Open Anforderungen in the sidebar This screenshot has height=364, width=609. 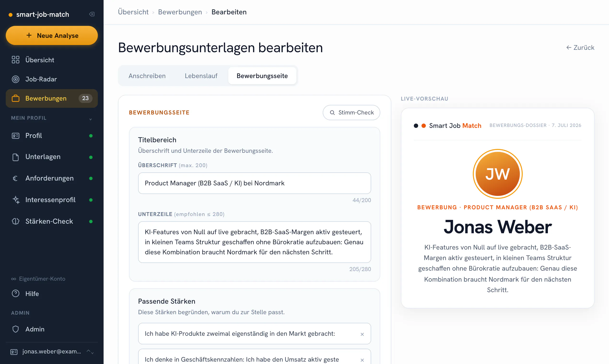pos(52,178)
